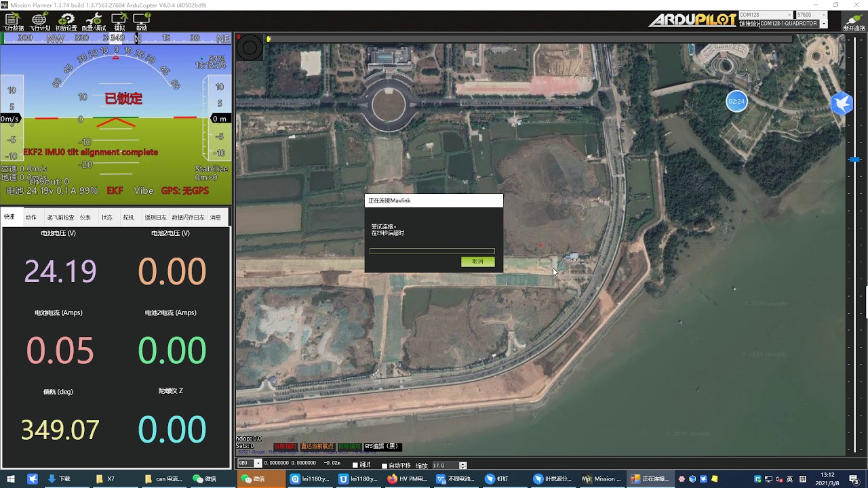Viewport: 868px width, 488px height.
Task: Click the 电池2电流 value 0.00
Action: coord(172,350)
